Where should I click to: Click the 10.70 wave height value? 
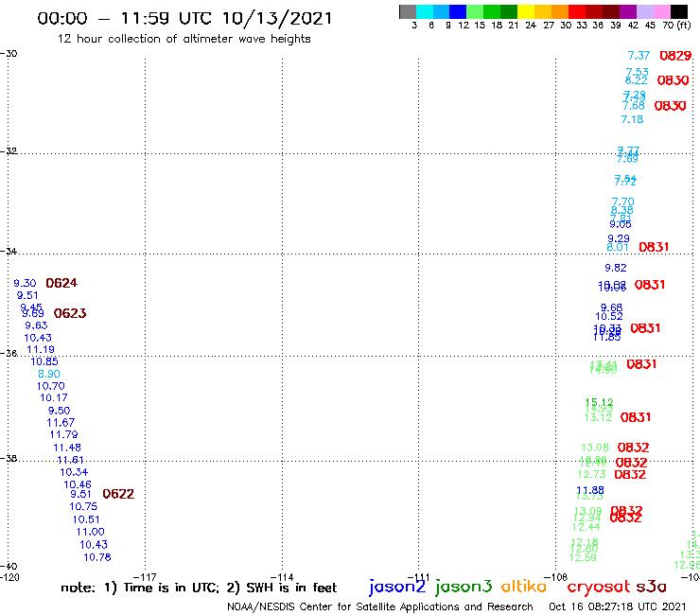click(50, 386)
